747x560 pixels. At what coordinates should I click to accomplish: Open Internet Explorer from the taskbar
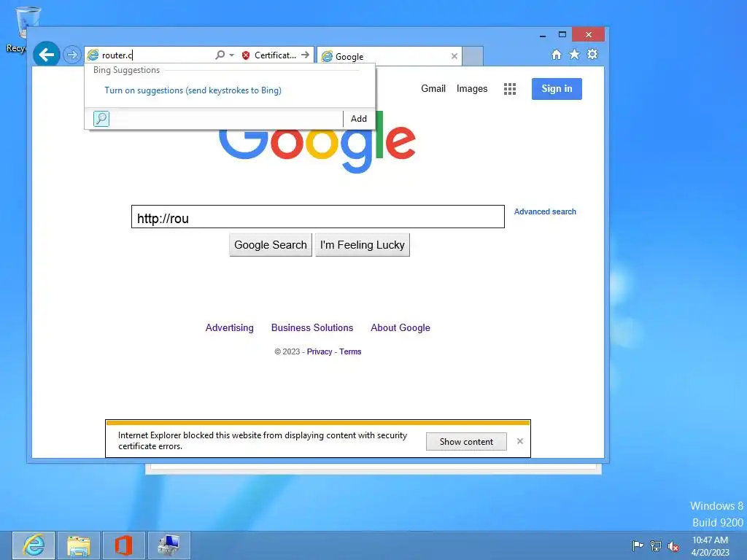pyautogui.click(x=34, y=545)
